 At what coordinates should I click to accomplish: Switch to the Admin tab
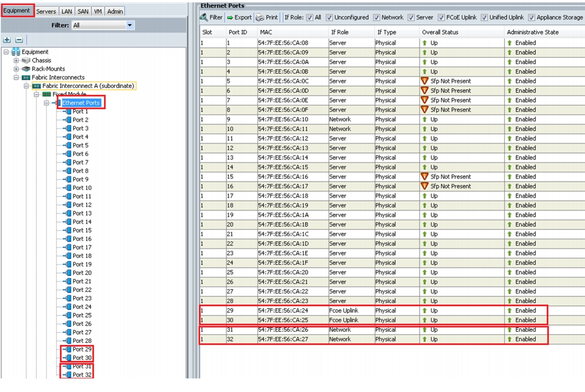point(115,11)
